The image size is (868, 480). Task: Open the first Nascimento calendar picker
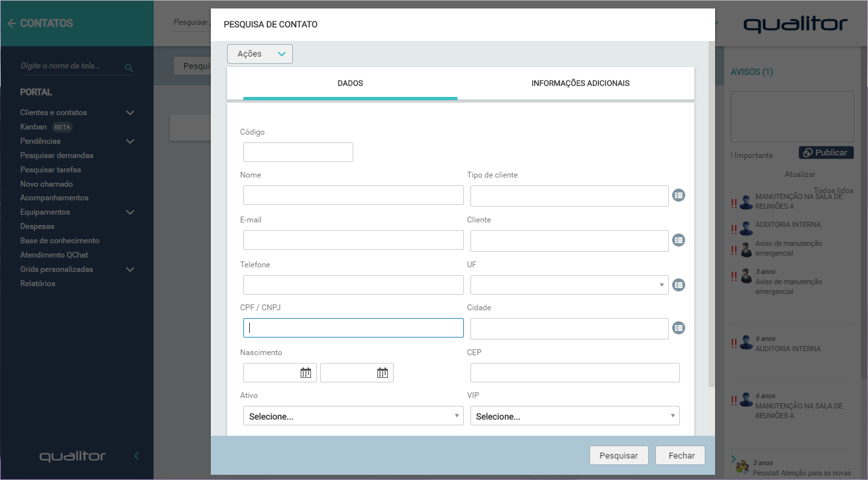tap(306, 373)
